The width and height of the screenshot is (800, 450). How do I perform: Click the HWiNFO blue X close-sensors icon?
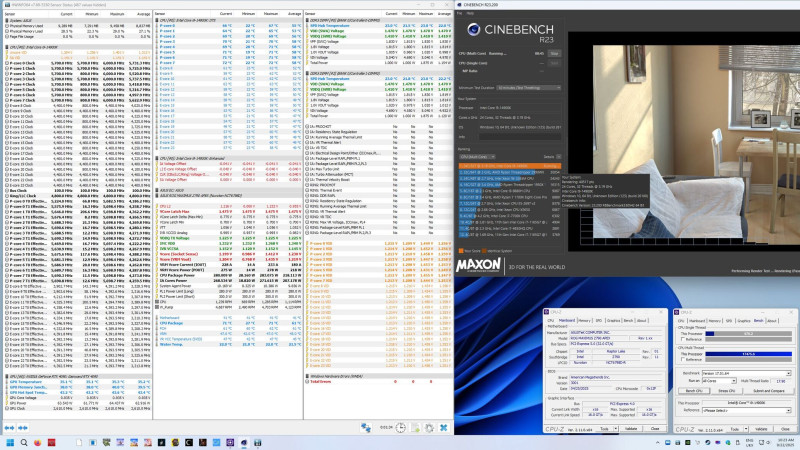pyautogui.click(x=443, y=428)
